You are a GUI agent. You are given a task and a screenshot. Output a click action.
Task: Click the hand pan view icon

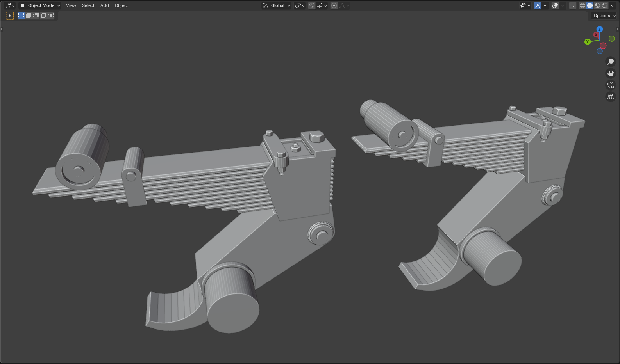coord(610,73)
